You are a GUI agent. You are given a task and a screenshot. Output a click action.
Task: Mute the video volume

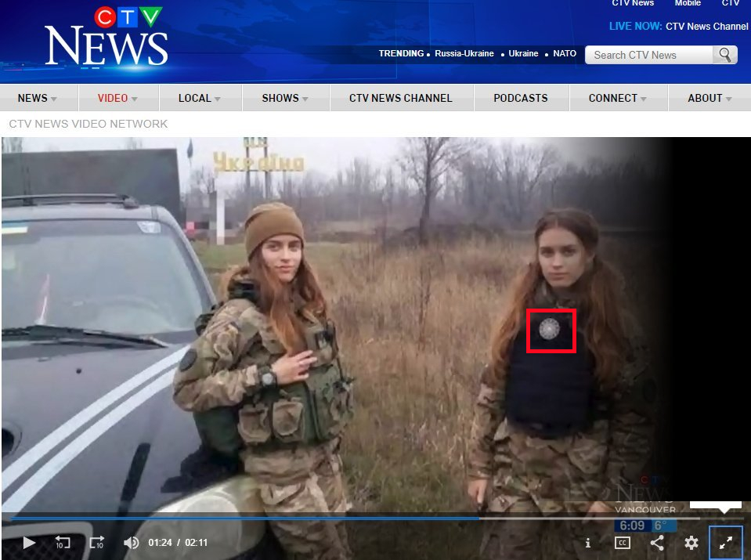pyautogui.click(x=132, y=543)
